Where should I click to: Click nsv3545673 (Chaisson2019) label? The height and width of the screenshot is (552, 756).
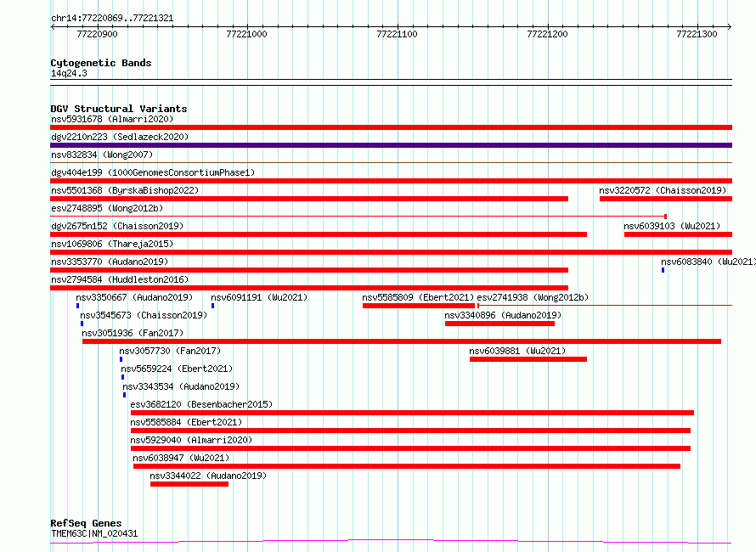pos(144,315)
